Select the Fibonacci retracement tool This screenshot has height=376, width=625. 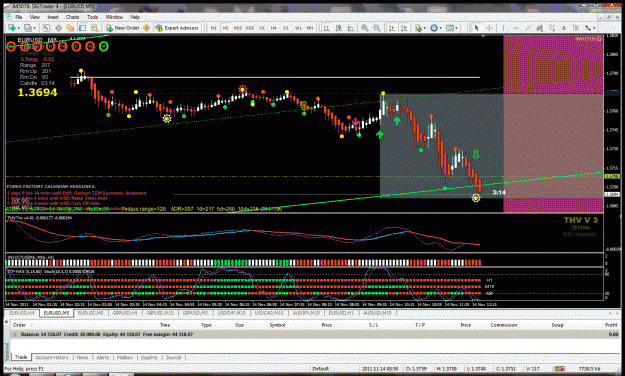(552, 28)
